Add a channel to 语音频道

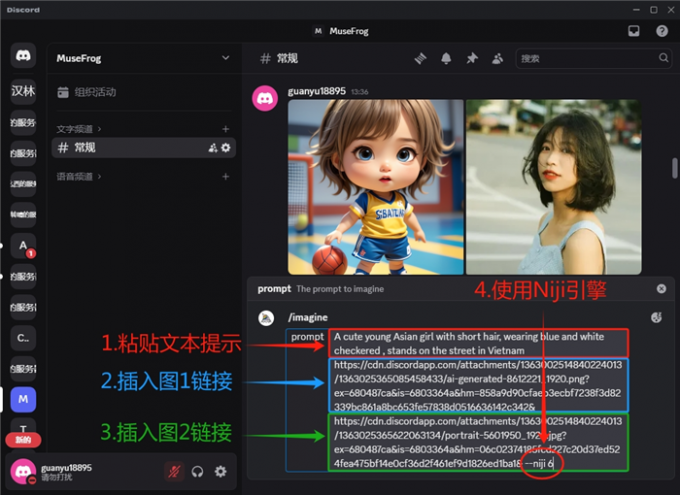pos(226,177)
